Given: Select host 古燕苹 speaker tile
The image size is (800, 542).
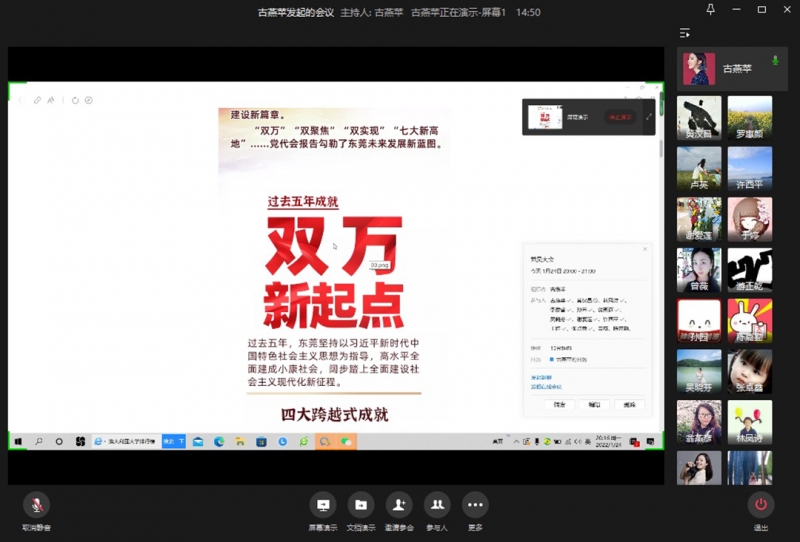Looking at the screenshot, I should (x=732, y=69).
